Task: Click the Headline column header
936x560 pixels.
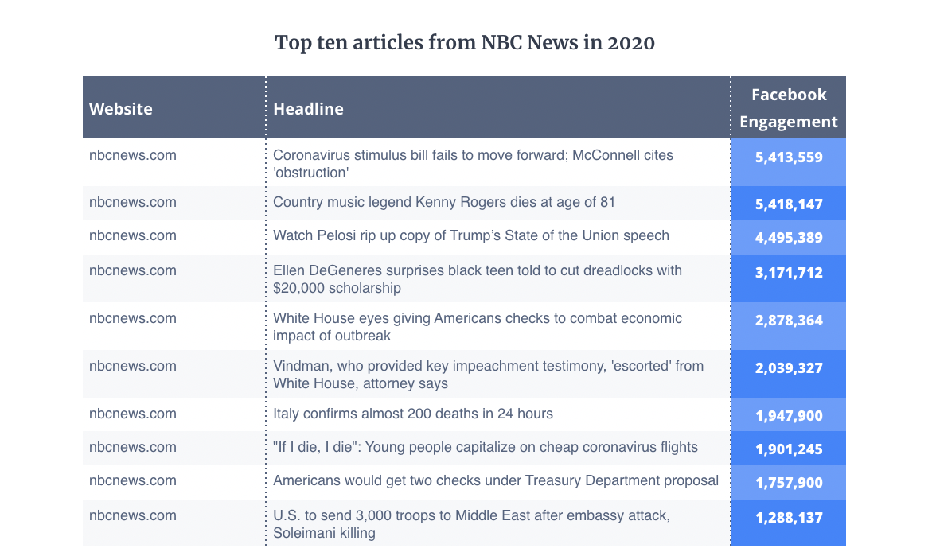Action: 308,109
